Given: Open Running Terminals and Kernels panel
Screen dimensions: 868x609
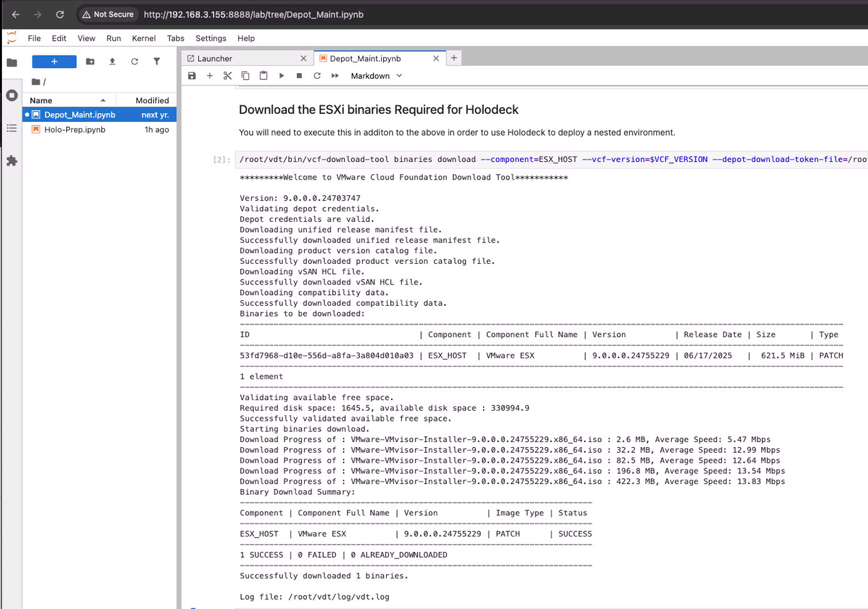Looking at the screenshot, I should [x=12, y=95].
